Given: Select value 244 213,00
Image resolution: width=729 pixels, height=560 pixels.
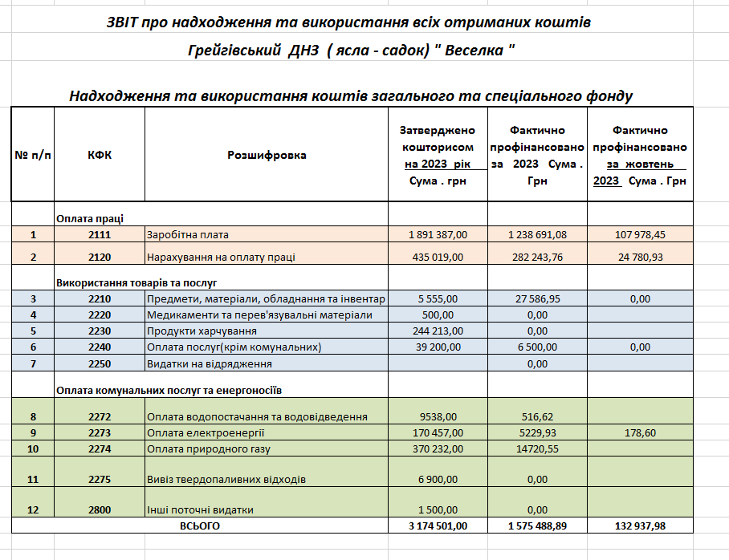Looking at the screenshot, I should coord(438,331).
